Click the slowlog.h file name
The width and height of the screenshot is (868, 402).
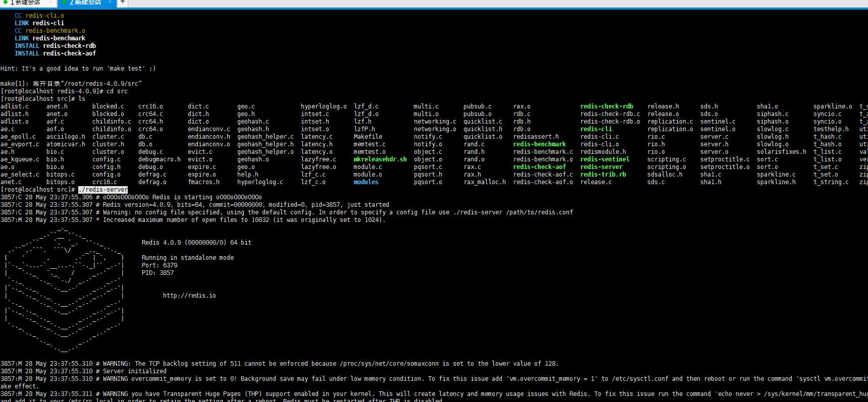tap(772, 137)
